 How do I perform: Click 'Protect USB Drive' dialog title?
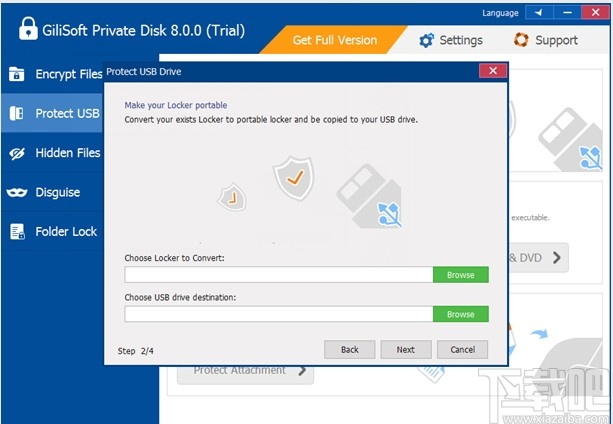[143, 72]
